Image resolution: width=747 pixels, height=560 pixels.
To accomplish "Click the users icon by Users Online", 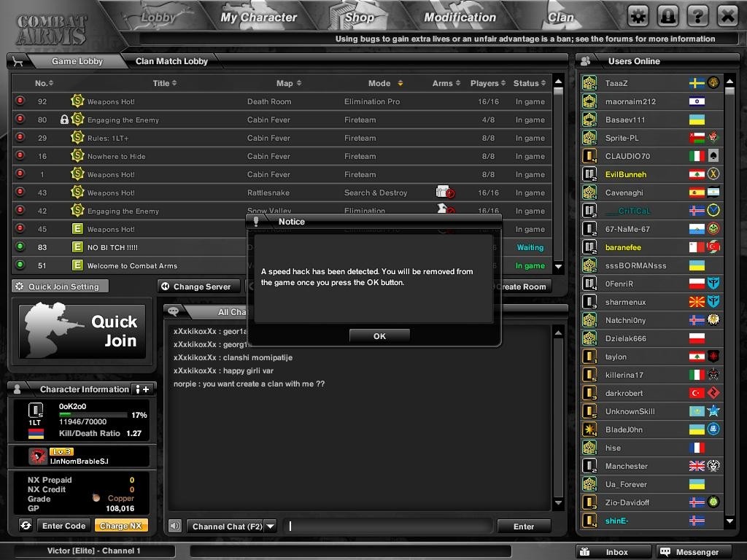I will point(586,61).
